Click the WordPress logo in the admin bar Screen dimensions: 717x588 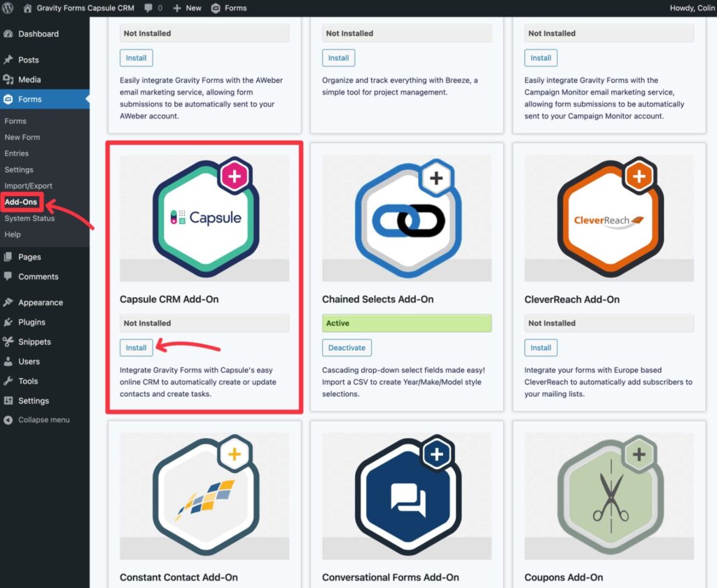coord(8,8)
